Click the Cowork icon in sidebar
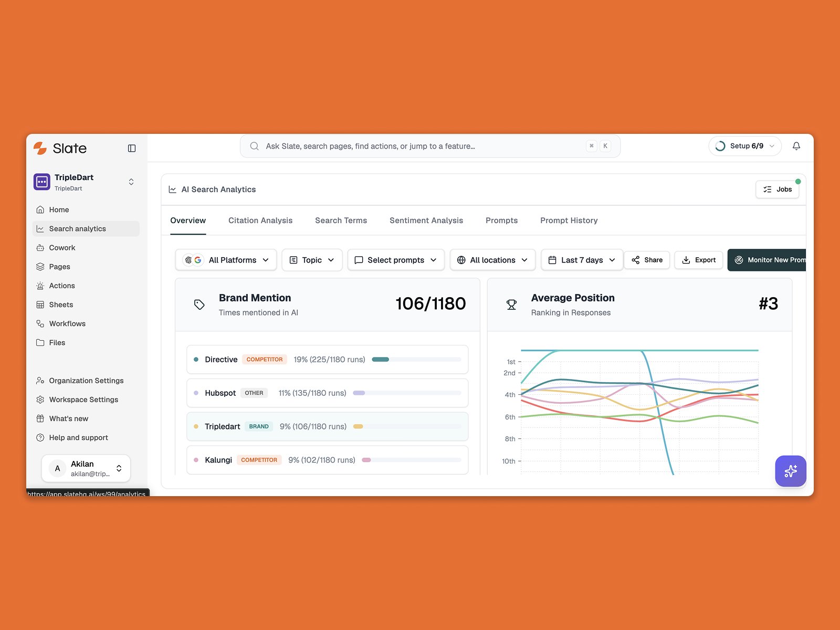 point(40,248)
